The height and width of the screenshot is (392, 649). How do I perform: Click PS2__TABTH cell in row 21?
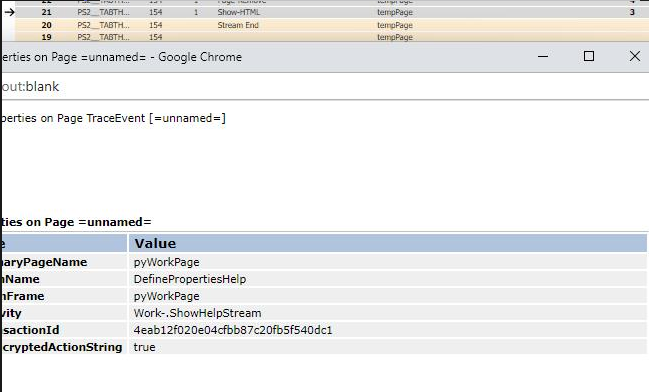coord(103,12)
